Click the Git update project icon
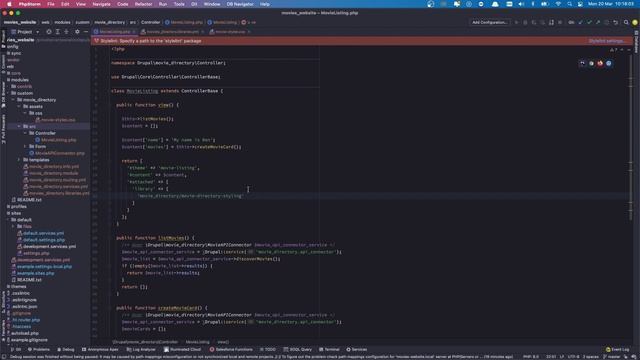The height and width of the screenshot is (360, 640). [580, 22]
